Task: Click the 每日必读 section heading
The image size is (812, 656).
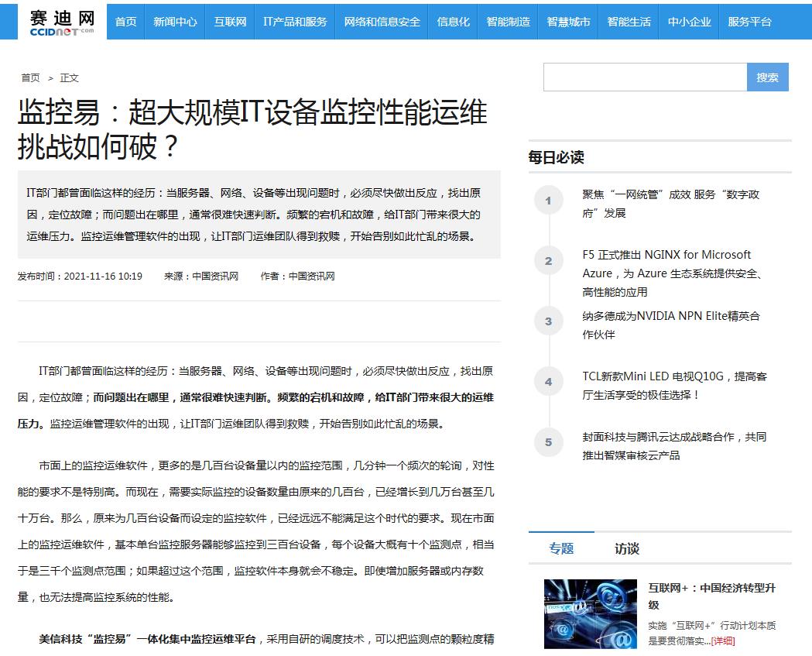Action: tap(557, 157)
